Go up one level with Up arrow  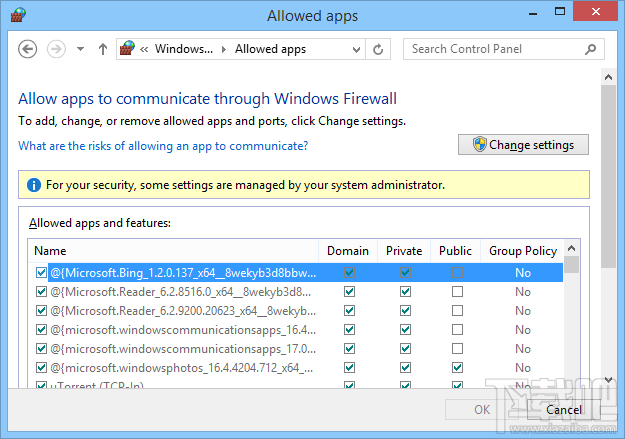point(103,49)
